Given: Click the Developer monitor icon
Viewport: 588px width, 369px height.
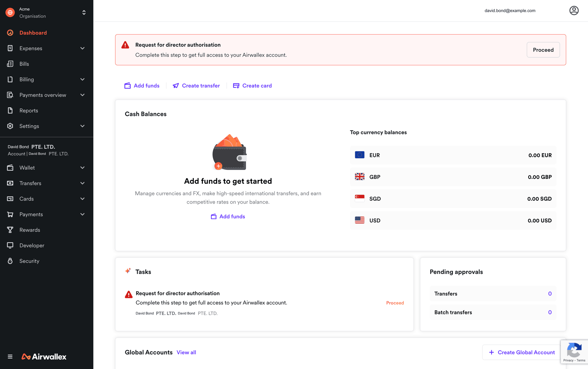Looking at the screenshot, I should point(10,245).
